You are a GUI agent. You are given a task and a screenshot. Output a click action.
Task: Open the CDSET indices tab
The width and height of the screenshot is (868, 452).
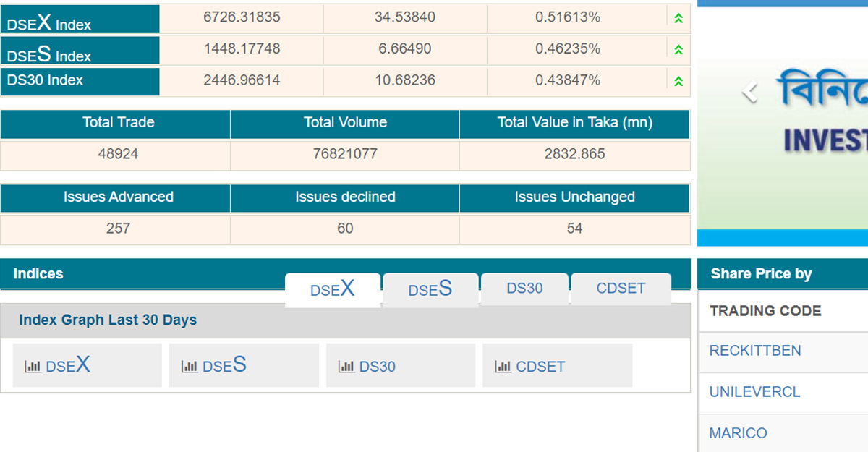(621, 288)
